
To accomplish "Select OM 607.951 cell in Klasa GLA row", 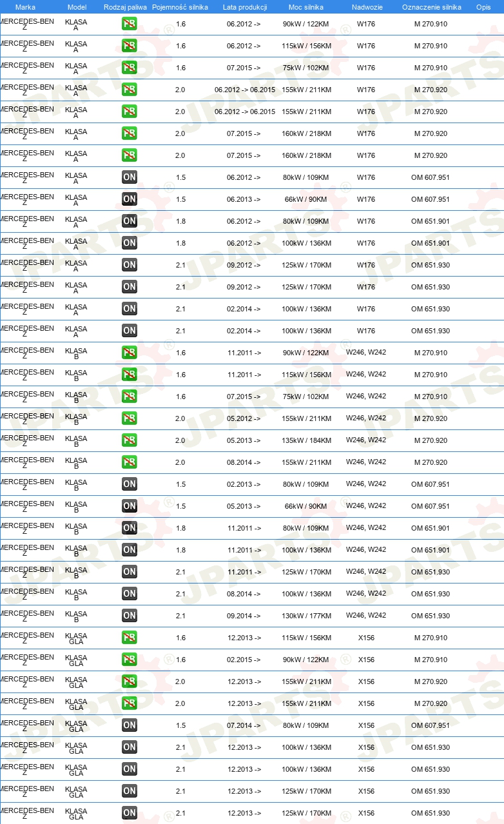I will pos(431,725).
